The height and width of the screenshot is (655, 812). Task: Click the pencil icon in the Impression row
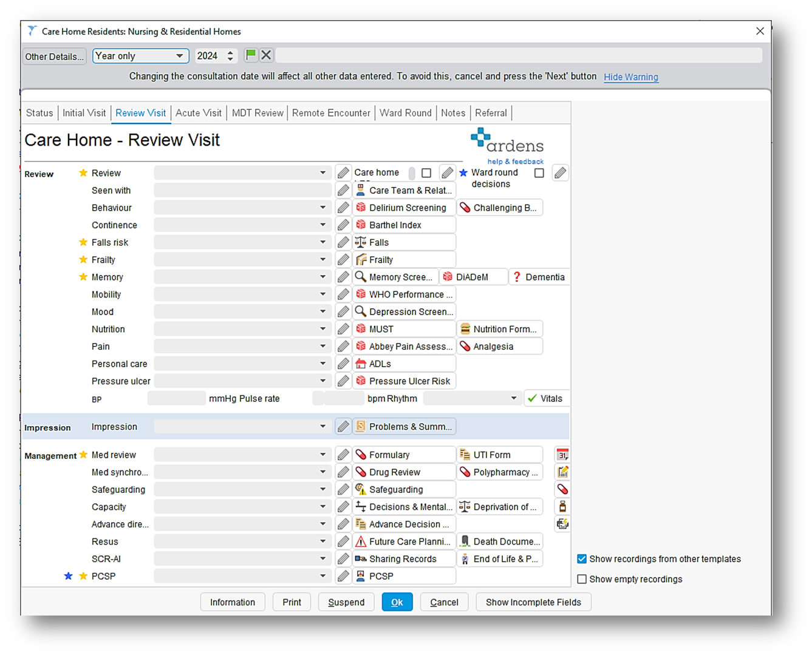click(x=343, y=427)
